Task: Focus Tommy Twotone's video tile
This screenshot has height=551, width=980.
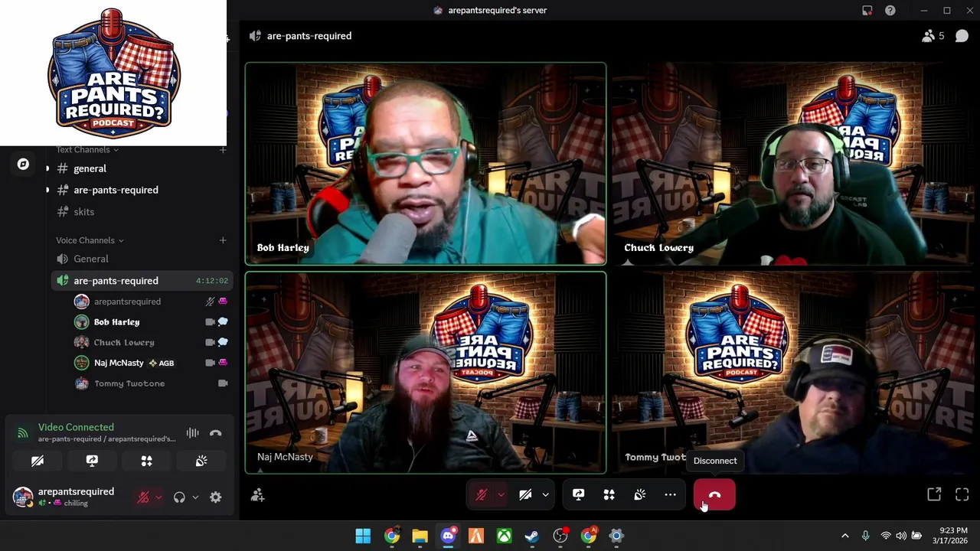Action: (794, 373)
